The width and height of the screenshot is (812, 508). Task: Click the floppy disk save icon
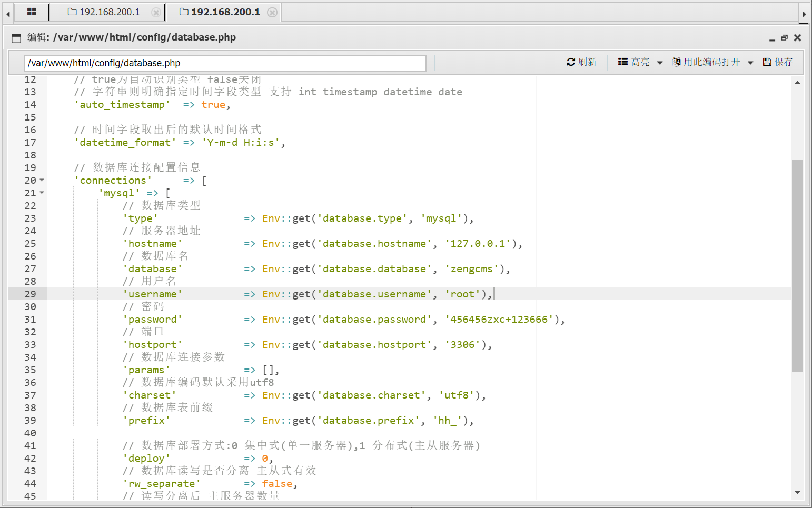(x=767, y=62)
